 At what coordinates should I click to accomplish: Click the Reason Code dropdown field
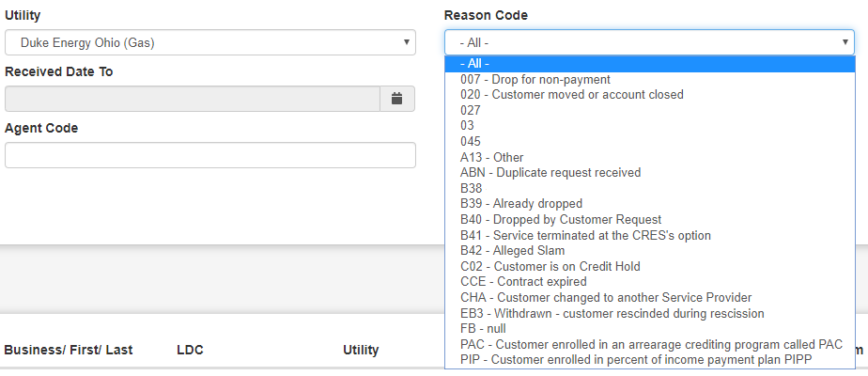[x=649, y=42]
